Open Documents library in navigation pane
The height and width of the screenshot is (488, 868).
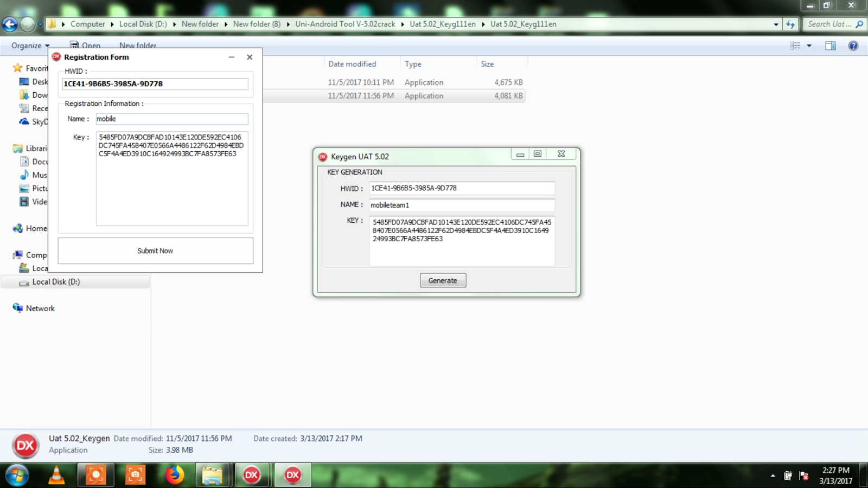pyautogui.click(x=34, y=162)
